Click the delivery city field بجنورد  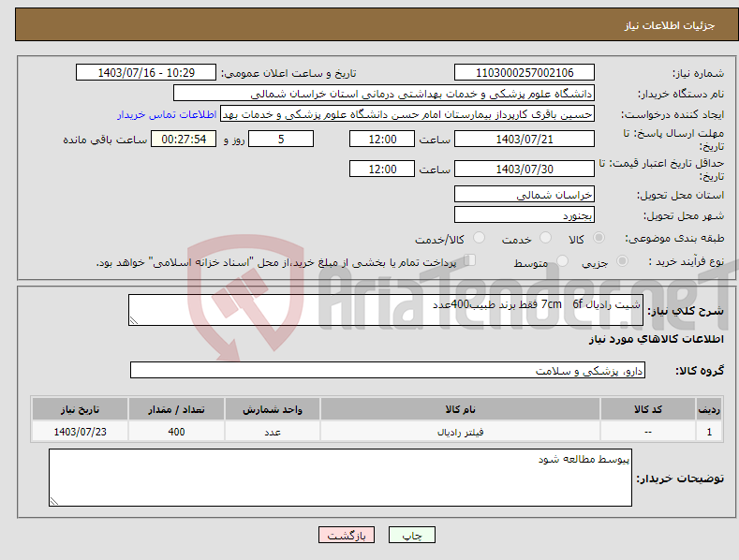coord(525,214)
